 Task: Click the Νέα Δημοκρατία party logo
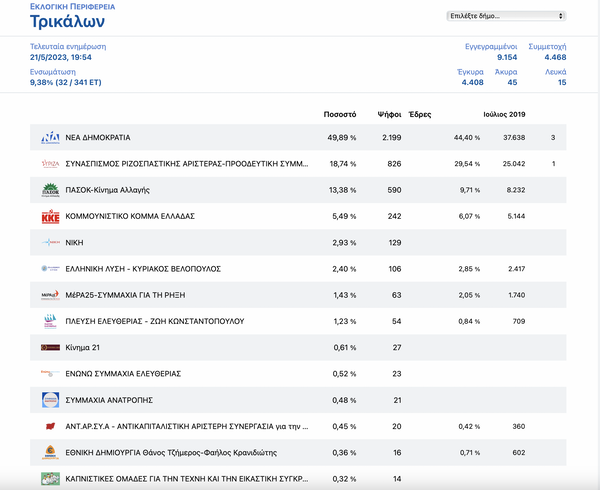[50, 137]
